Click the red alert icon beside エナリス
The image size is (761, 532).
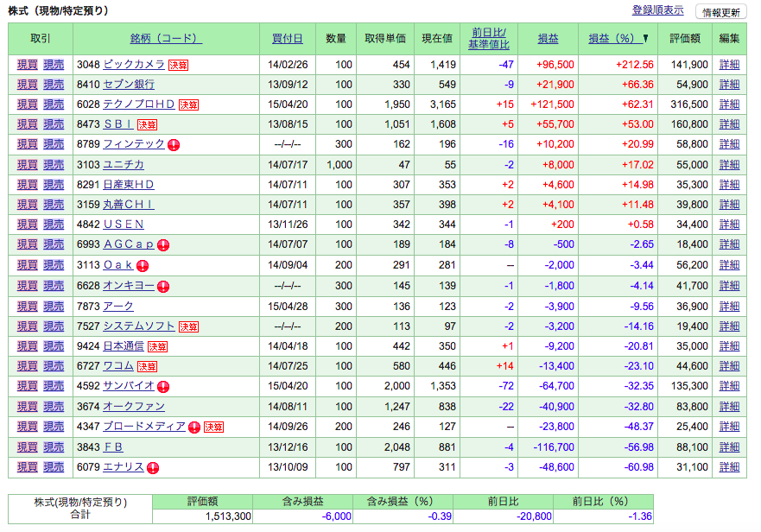(153, 468)
